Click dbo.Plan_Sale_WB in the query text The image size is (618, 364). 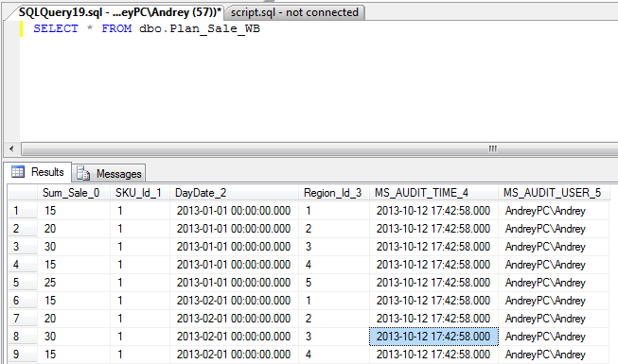tap(200, 28)
